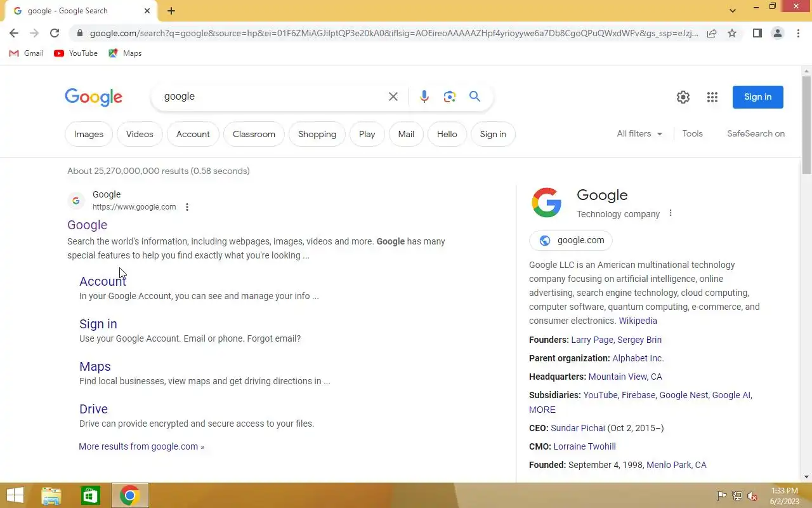Click the browser forward arrow
812x508 pixels.
pyautogui.click(x=34, y=33)
